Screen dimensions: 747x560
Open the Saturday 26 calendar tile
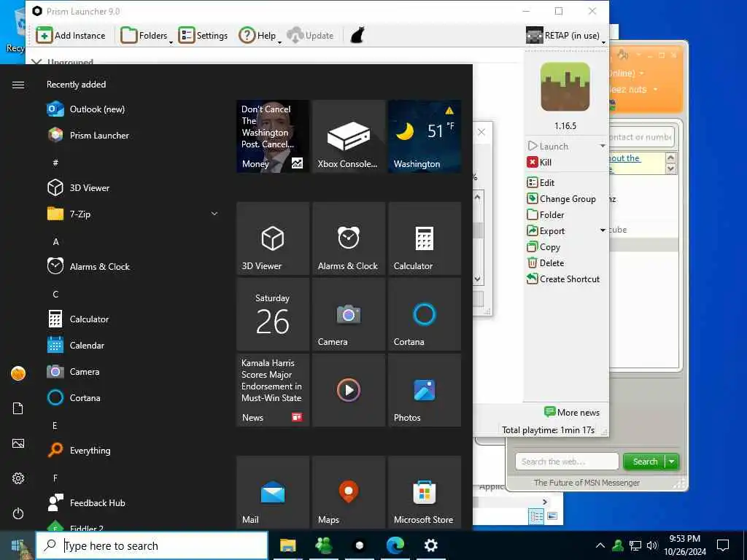click(273, 314)
